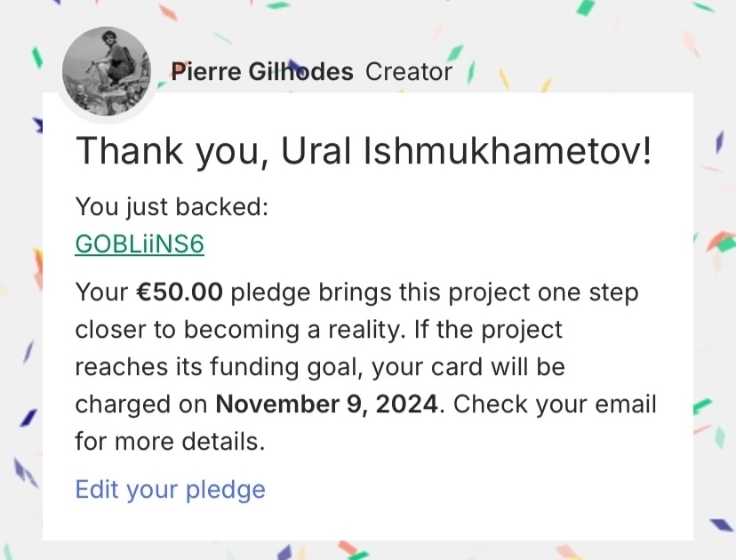Click the "for more details." line

tap(170, 441)
